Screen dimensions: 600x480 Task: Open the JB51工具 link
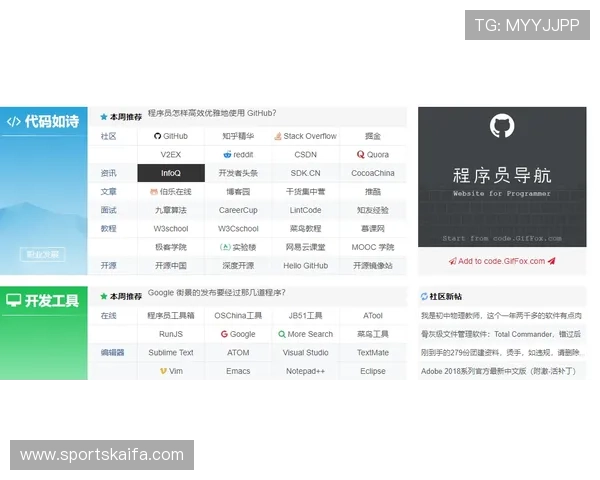tap(305, 316)
